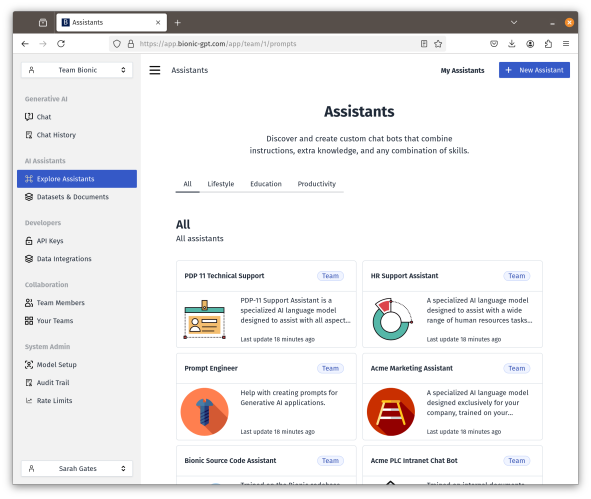Click the Team badge on Prompt Engineer
The height and width of the screenshot is (499, 591).
330,368
